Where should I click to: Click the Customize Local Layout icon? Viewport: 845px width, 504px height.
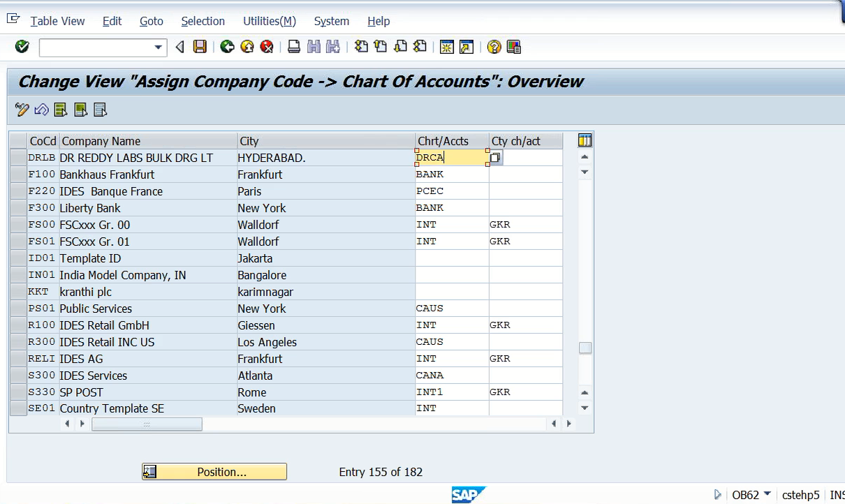[x=514, y=47]
